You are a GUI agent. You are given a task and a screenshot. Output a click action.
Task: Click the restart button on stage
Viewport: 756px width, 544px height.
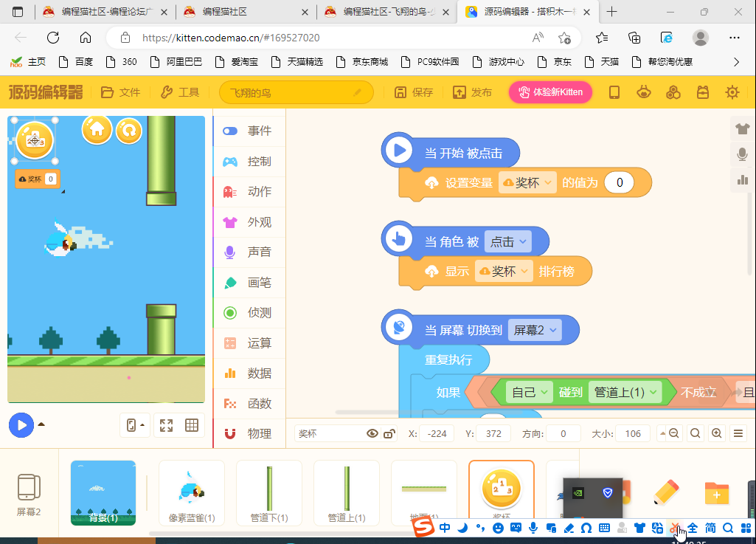click(x=129, y=131)
